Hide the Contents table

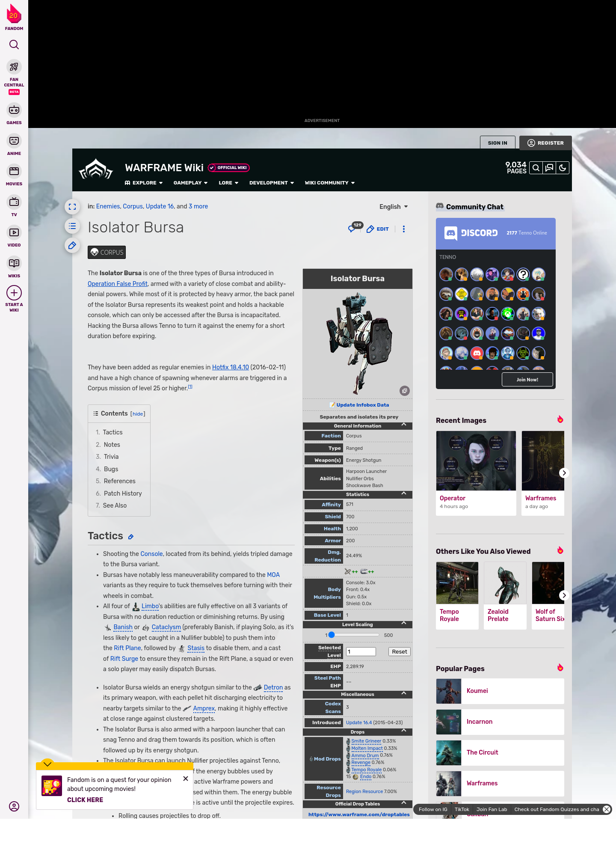coord(138,414)
